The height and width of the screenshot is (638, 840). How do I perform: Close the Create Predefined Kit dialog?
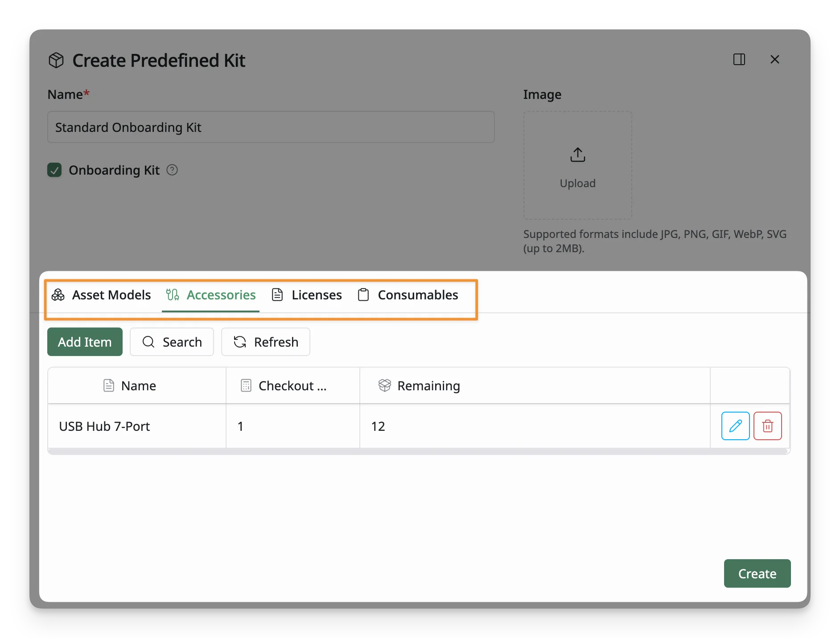pos(775,59)
